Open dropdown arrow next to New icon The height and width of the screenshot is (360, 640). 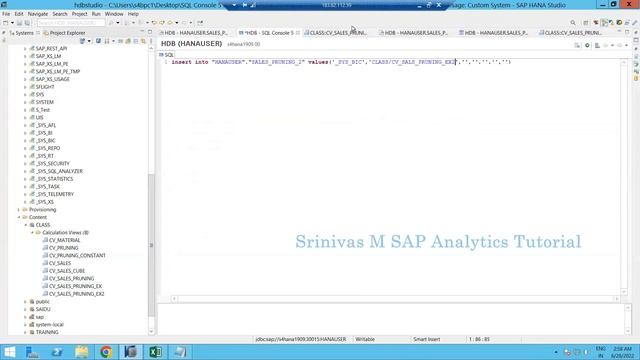[x=12, y=23]
